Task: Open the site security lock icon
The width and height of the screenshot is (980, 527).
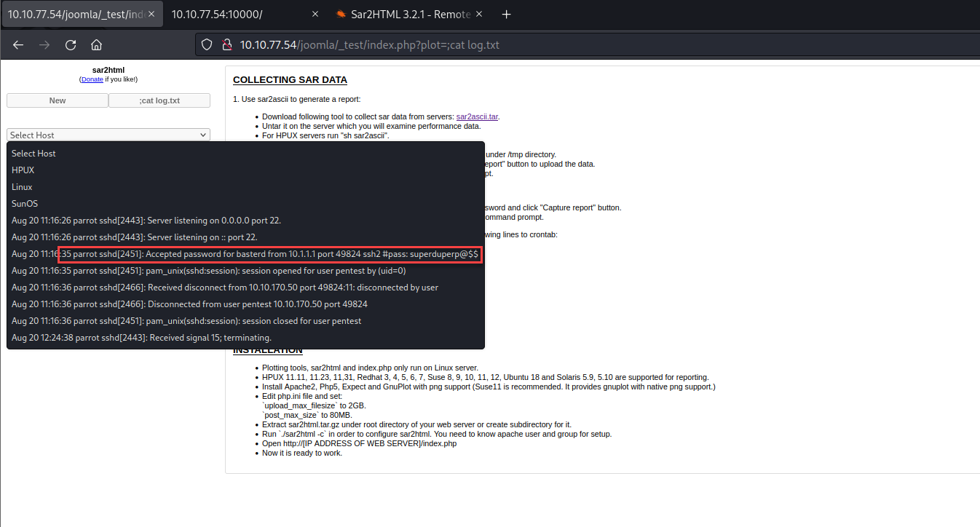Action: tap(226, 44)
